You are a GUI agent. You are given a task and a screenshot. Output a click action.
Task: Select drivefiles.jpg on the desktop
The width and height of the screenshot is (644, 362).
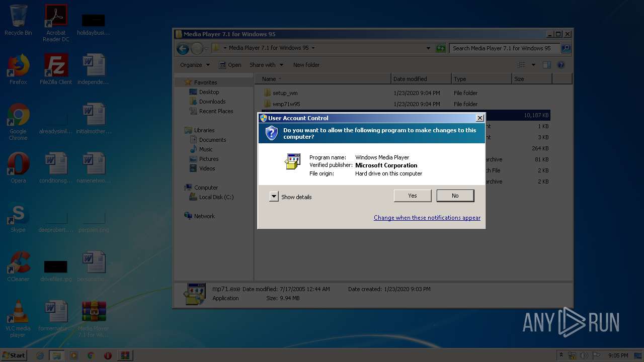pos(56,270)
